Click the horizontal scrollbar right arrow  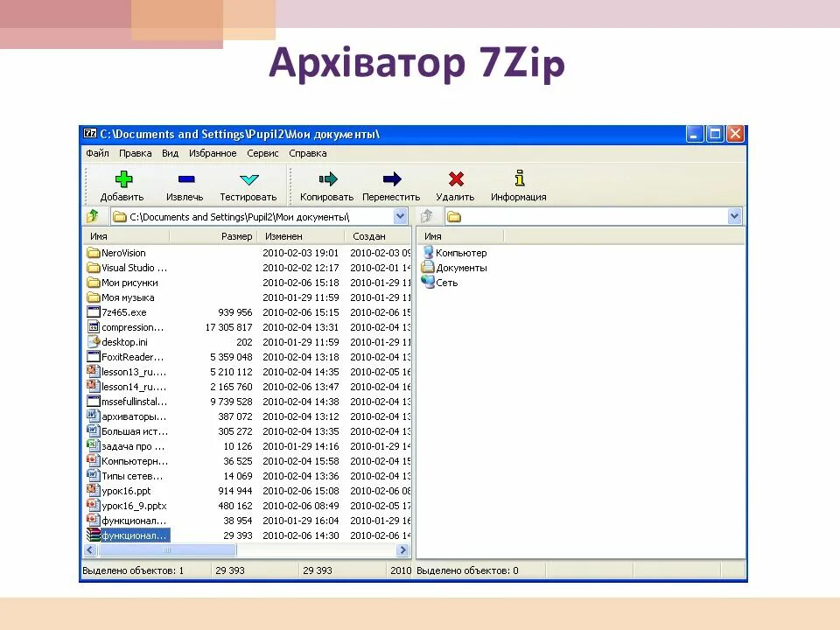coord(401,549)
